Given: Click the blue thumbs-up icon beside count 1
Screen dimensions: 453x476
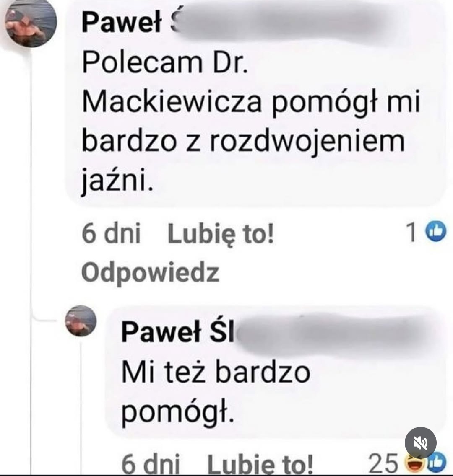Looking at the screenshot, I should 436,231.
